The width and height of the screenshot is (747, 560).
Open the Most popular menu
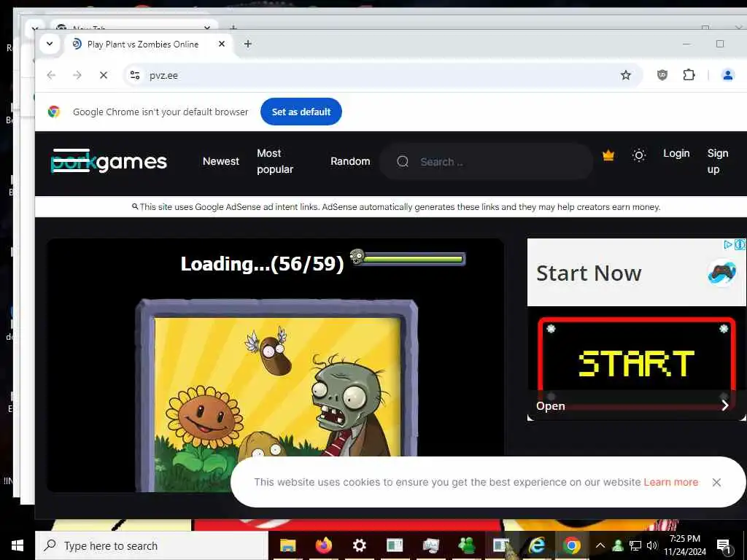275,161
